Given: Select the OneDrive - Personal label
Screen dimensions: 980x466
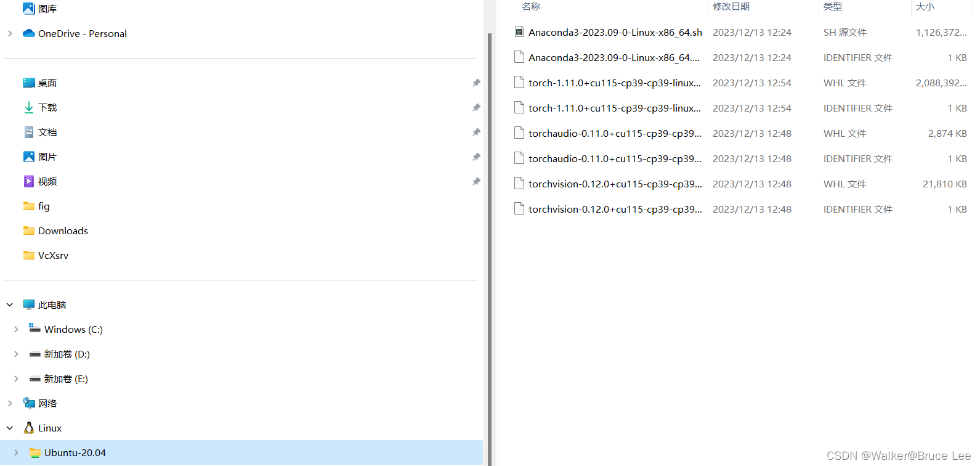Looking at the screenshot, I should (x=83, y=33).
